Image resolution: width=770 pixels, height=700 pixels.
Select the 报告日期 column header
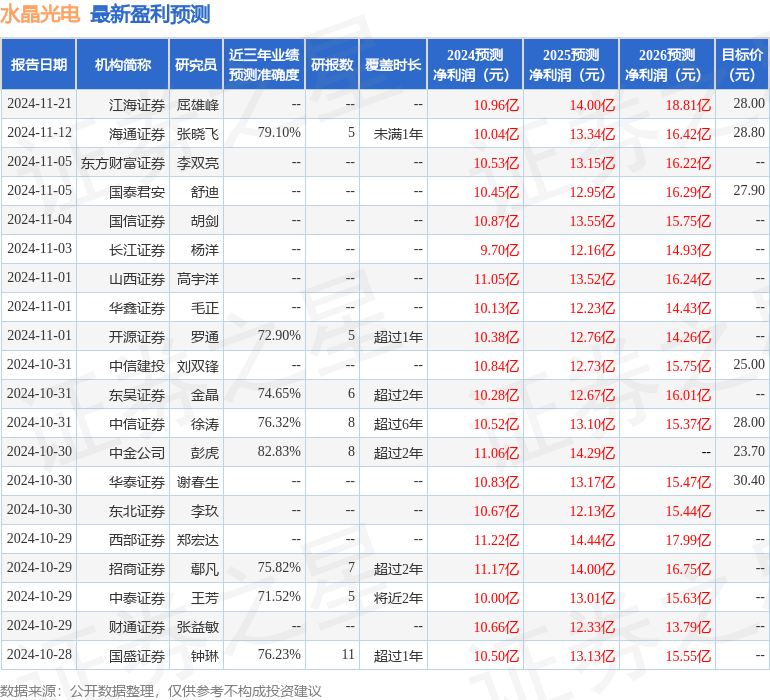(39, 64)
